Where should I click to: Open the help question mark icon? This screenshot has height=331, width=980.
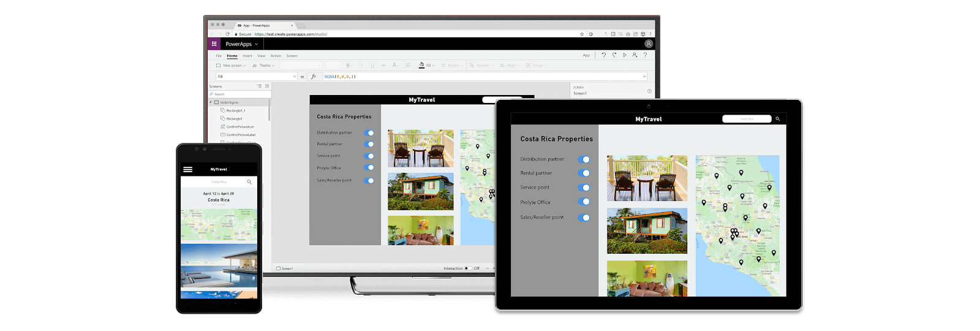(645, 55)
